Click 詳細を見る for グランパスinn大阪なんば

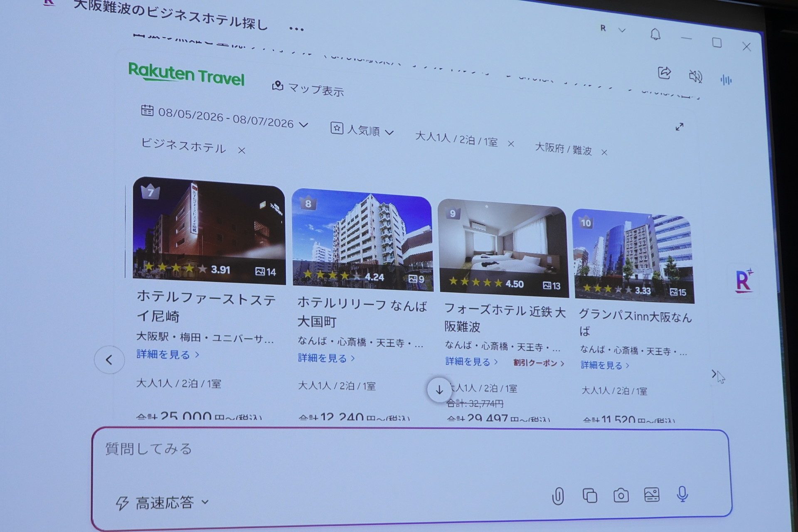pyautogui.click(x=605, y=365)
